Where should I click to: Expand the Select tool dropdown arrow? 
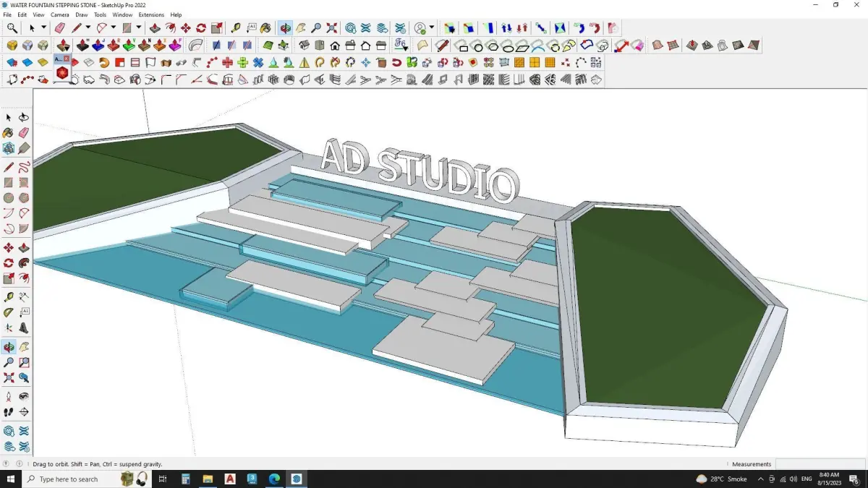pyautogui.click(x=43, y=27)
